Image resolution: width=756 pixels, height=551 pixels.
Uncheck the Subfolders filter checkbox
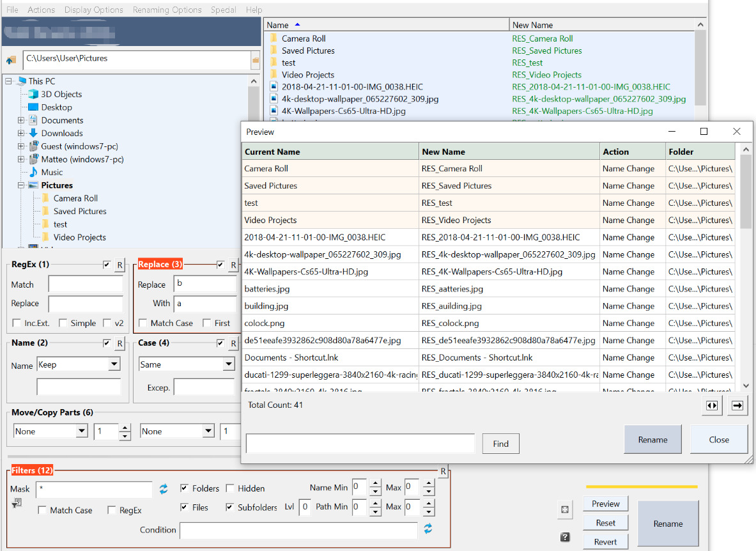tap(230, 508)
